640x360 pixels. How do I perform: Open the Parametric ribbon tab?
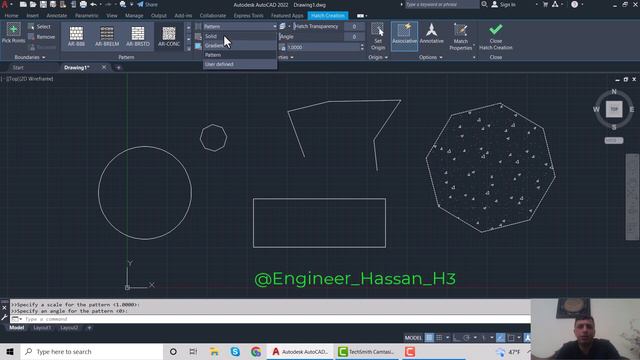(87, 16)
